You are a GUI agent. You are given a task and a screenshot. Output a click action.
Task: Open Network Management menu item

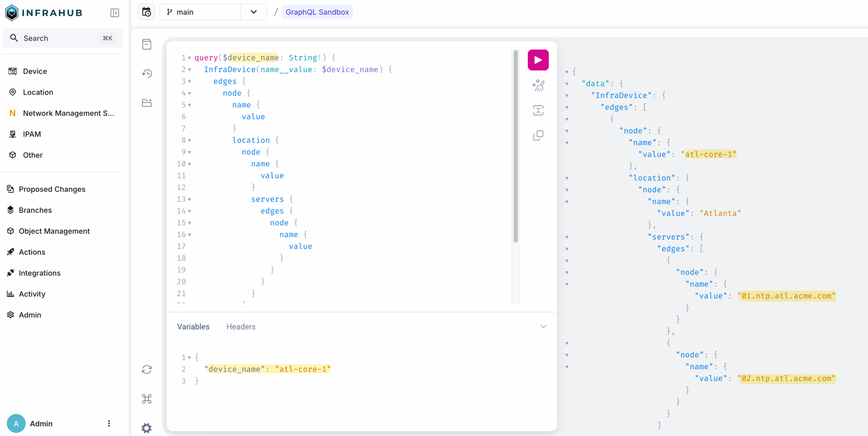pyautogui.click(x=62, y=113)
